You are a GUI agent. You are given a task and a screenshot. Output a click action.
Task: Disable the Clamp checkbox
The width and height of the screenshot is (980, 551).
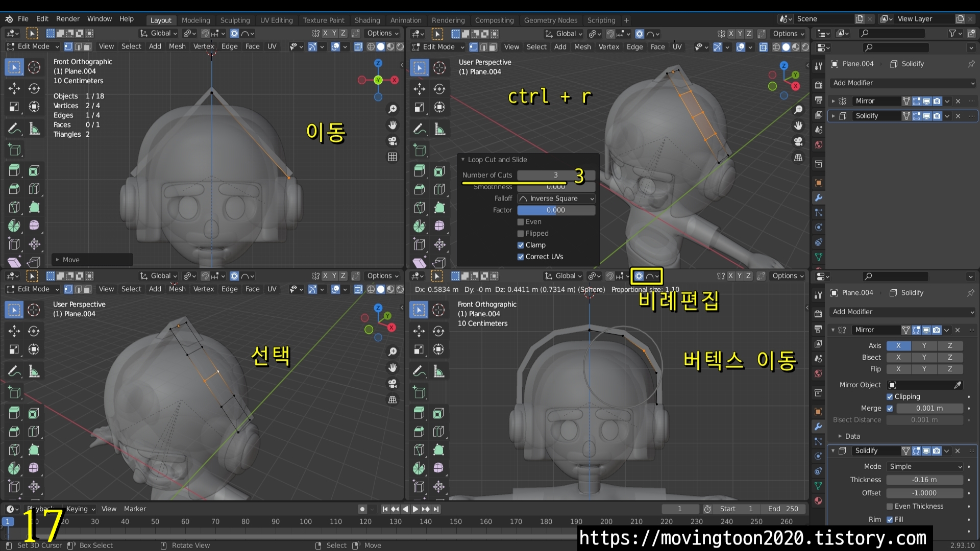[521, 245]
